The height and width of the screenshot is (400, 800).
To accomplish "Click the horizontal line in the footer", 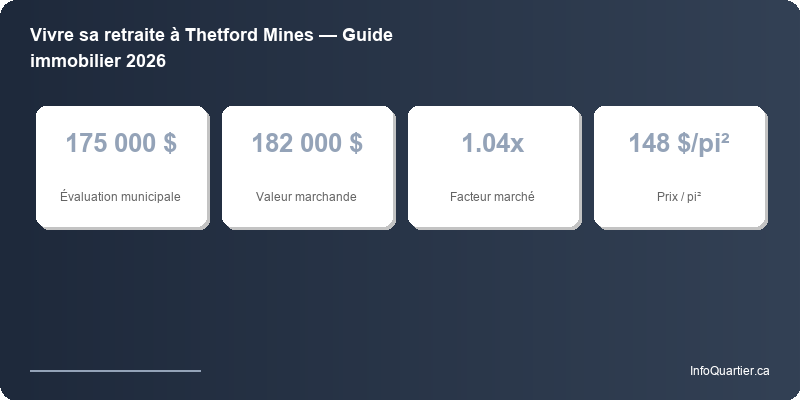I will (x=115, y=370).
